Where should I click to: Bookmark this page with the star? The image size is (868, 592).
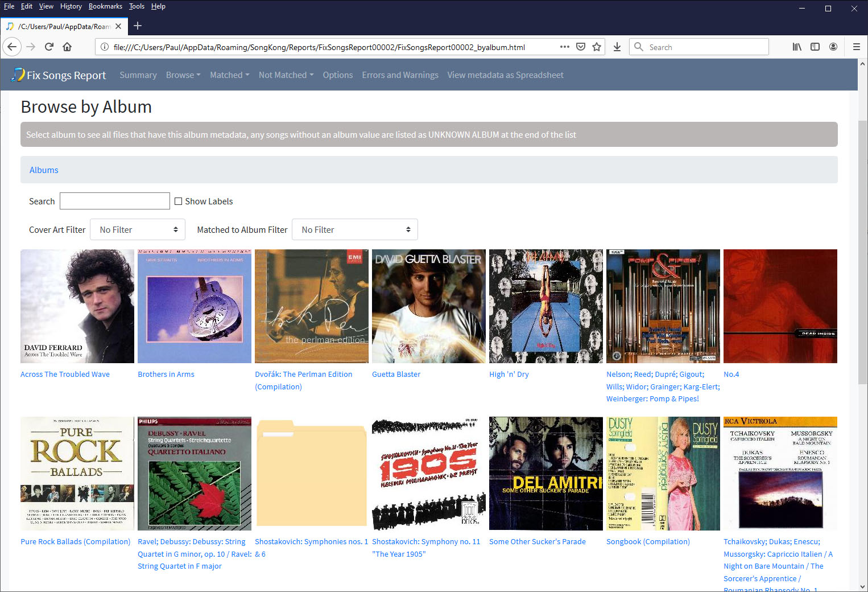[x=597, y=47]
